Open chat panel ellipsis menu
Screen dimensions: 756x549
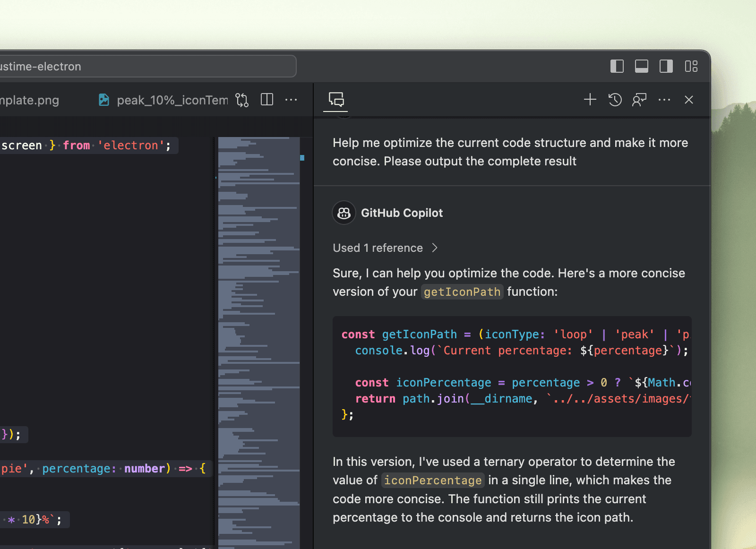(664, 100)
